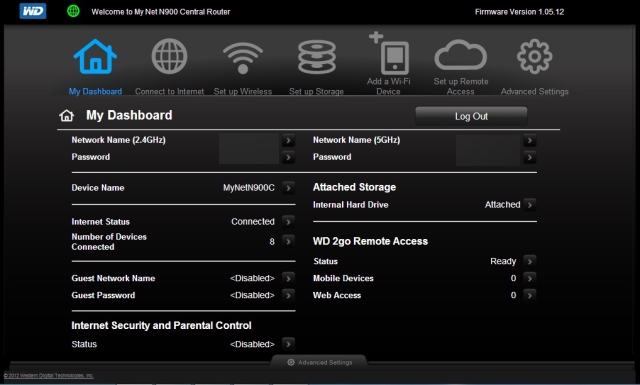The image size is (640, 385).
Task: Click the Parental Control Status <Disabled> value
Action: pos(252,344)
